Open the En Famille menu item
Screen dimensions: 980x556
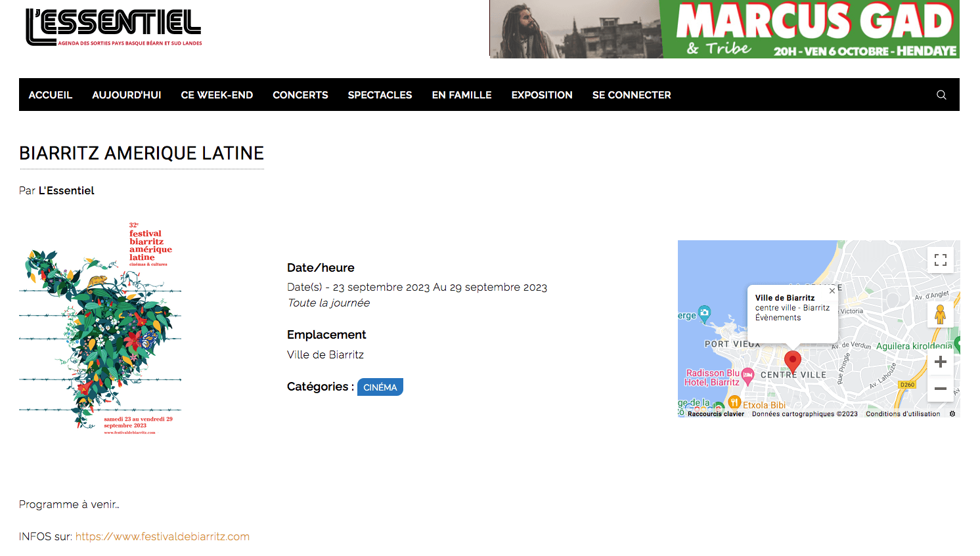(462, 95)
